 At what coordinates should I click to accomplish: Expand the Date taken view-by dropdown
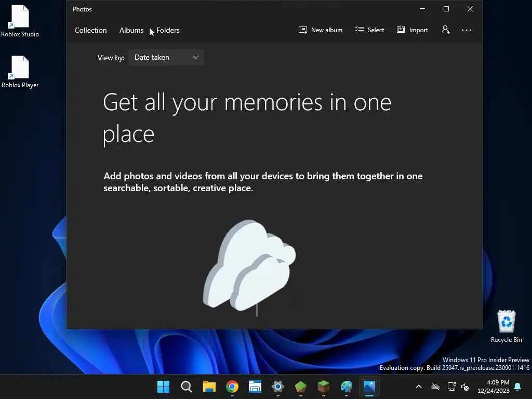pyautogui.click(x=166, y=57)
